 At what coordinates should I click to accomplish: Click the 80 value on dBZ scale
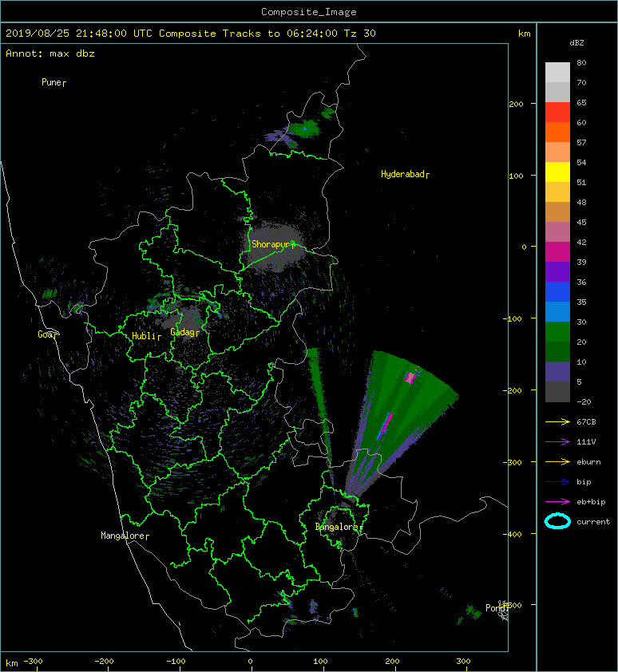[x=581, y=62]
